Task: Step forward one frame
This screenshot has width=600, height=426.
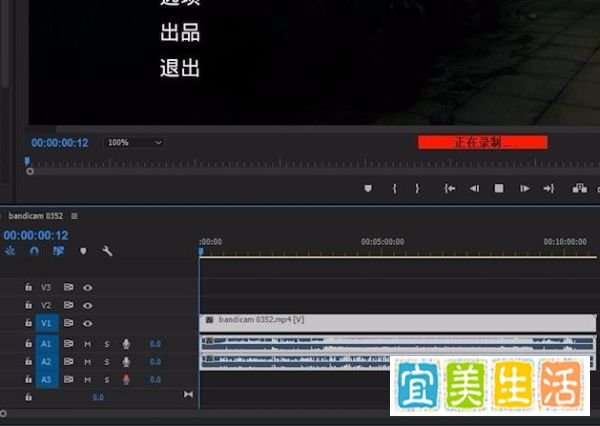Action: click(x=524, y=188)
